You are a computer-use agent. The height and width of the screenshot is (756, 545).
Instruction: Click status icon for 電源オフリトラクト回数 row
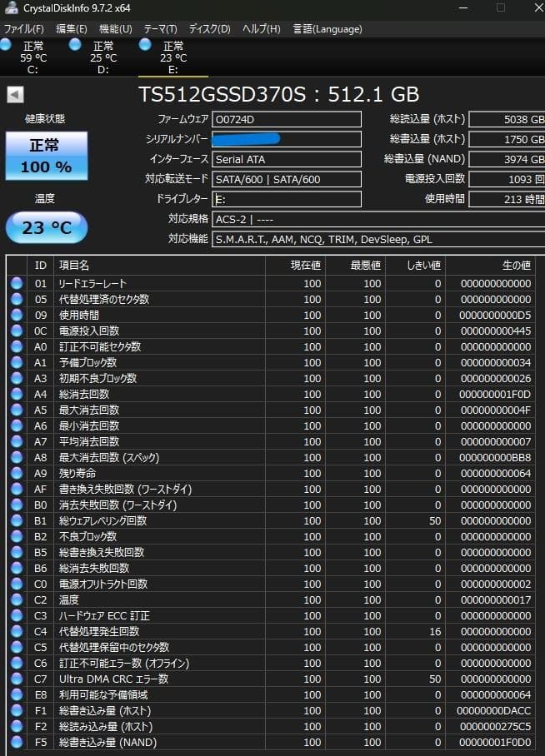[17, 584]
